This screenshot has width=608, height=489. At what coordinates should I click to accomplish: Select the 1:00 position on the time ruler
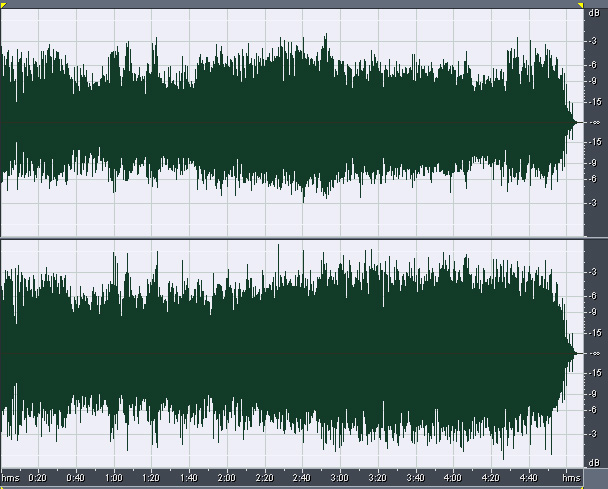[x=114, y=477]
